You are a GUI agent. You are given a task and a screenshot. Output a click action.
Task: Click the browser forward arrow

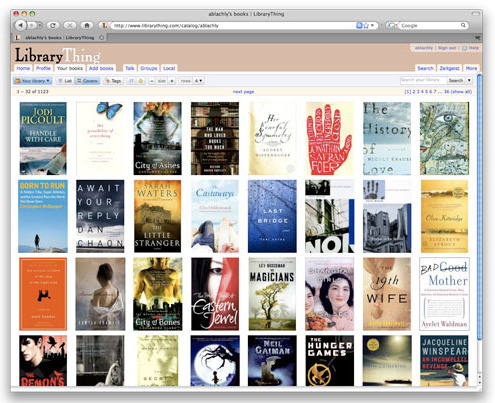click(x=32, y=25)
